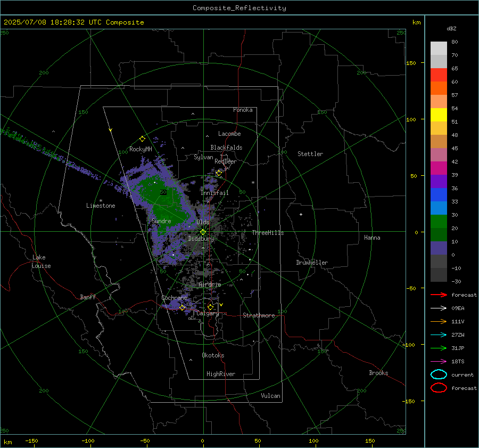Click the 18TS legend text
Viewport: 479px width, 448px height.
coord(458,362)
